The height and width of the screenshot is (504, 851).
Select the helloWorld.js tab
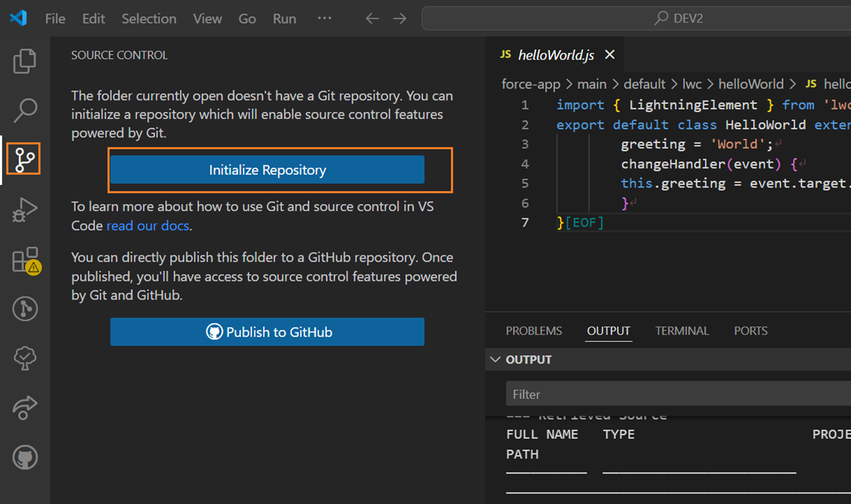556,55
